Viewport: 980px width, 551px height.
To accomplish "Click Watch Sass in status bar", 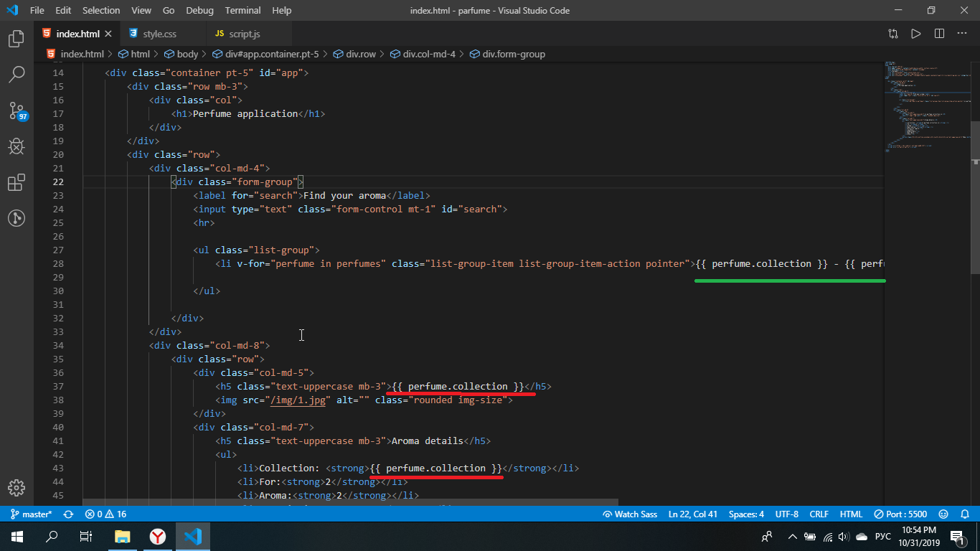I will click(630, 514).
